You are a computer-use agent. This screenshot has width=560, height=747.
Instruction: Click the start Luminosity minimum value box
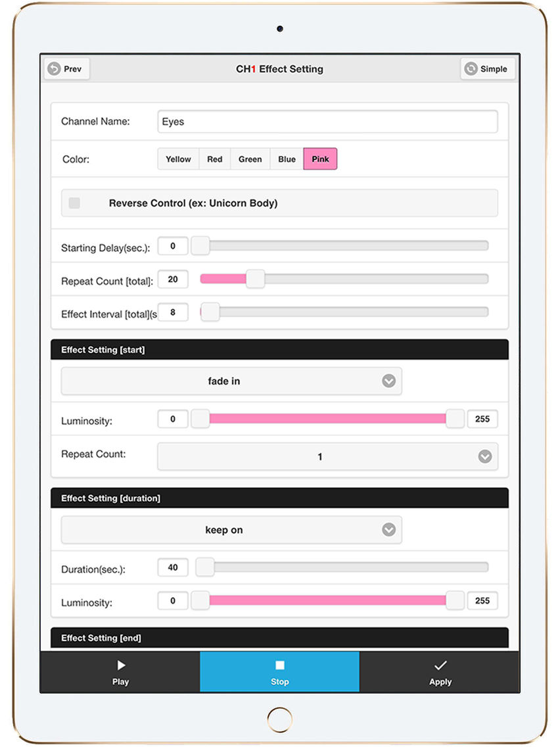pyautogui.click(x=173, y=420)
